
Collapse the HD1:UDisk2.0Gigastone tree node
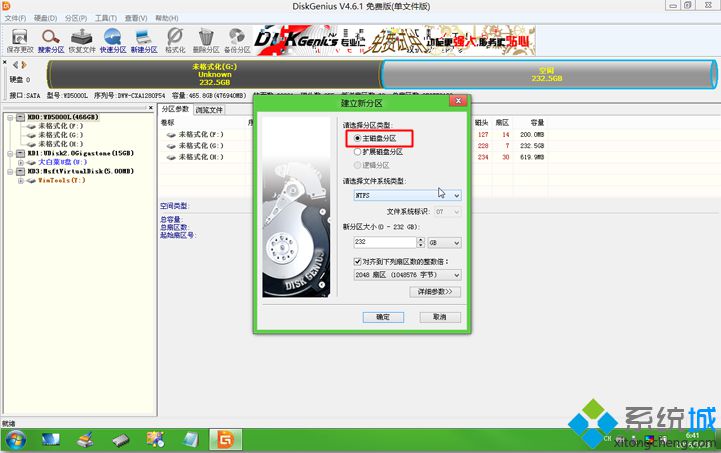point(10,154)
